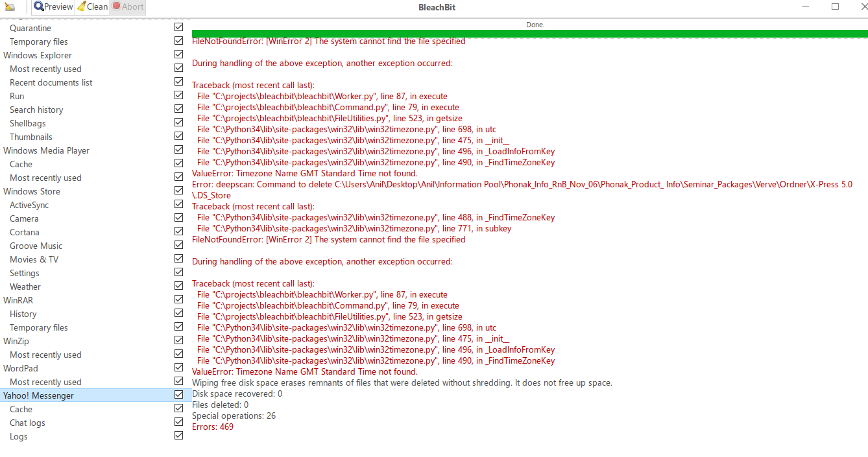The image size is (868, 457).
Task: Toggle the Windows Explorer checkbox
Action: [178, 54]
